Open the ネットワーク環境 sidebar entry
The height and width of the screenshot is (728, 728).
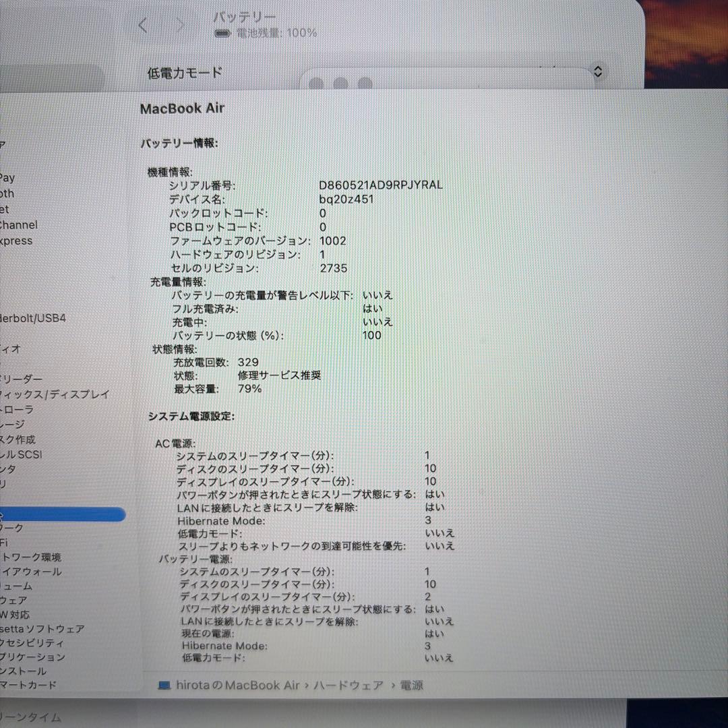[30, 557]
